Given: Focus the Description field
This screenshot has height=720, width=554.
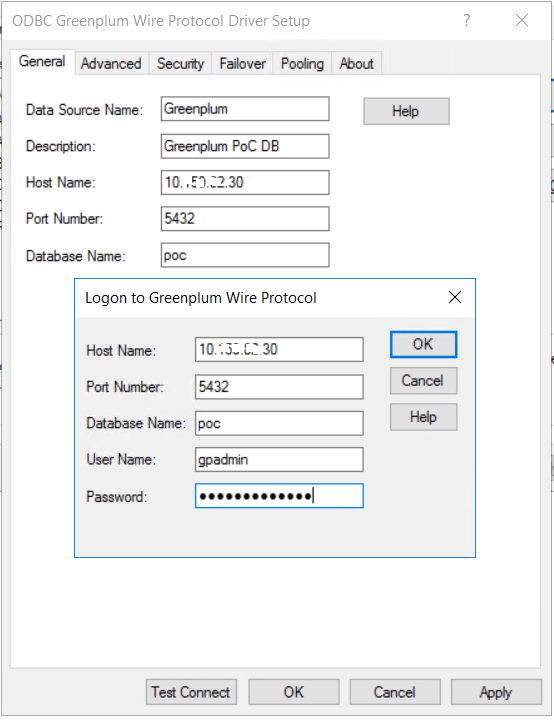Looking at the screenshot, I should click(x=245, y=146).
